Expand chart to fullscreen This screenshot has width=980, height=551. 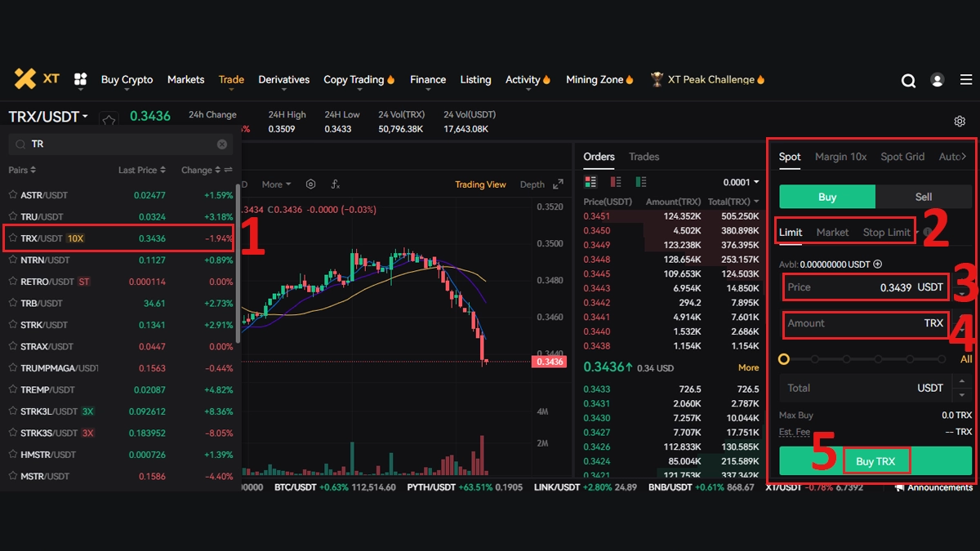click(x=559, y=184)
